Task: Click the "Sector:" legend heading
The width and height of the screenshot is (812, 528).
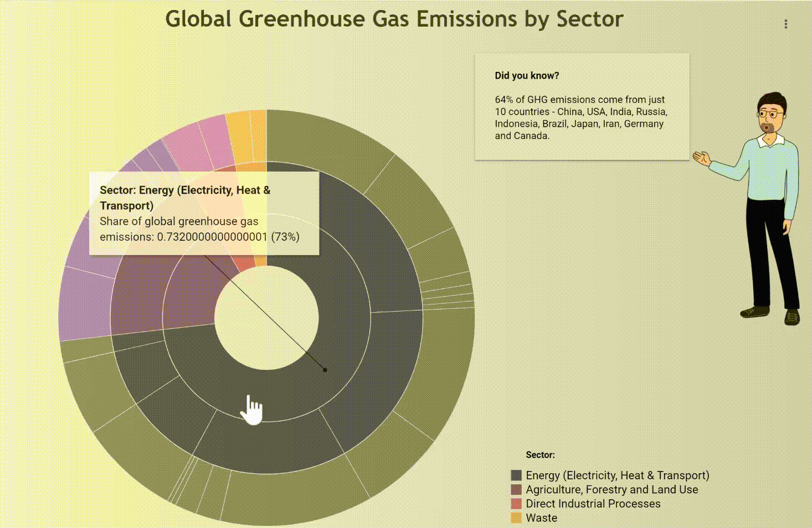Action: click(x=540, y=455)
